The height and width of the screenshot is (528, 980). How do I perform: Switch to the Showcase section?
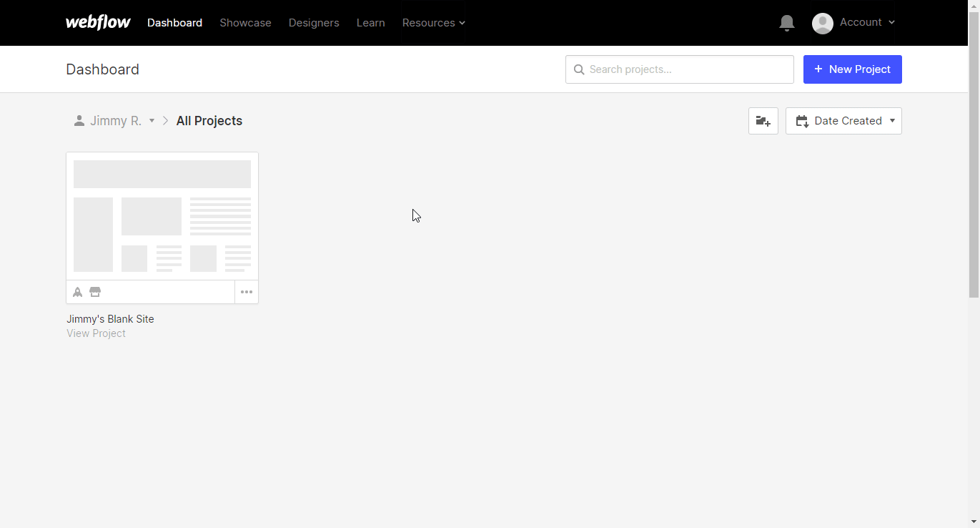pyautogui.click(x=245, y=22)
